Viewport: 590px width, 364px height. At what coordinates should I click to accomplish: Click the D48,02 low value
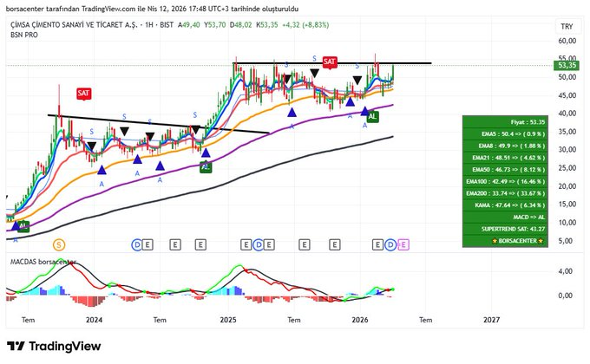tap(241, 25)
